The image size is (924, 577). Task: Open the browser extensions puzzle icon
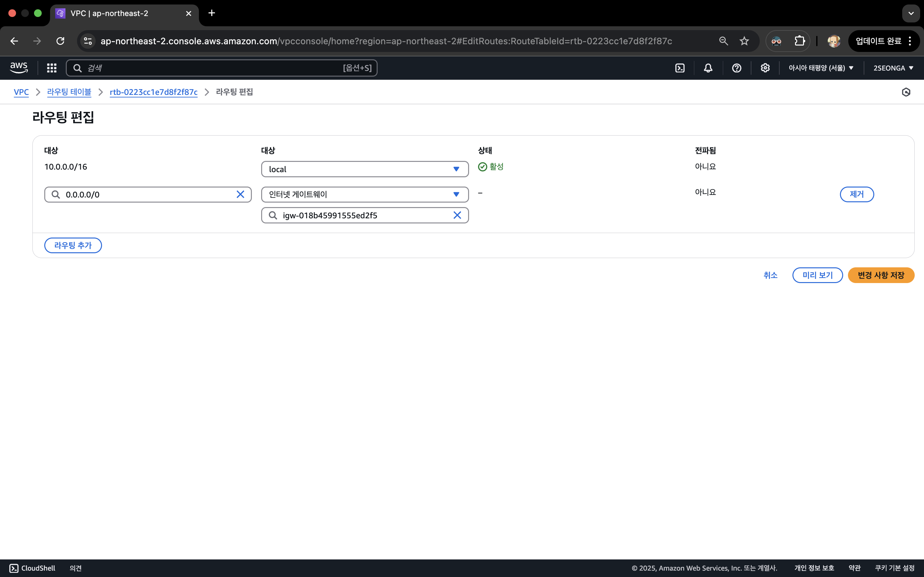coord(800,41)
